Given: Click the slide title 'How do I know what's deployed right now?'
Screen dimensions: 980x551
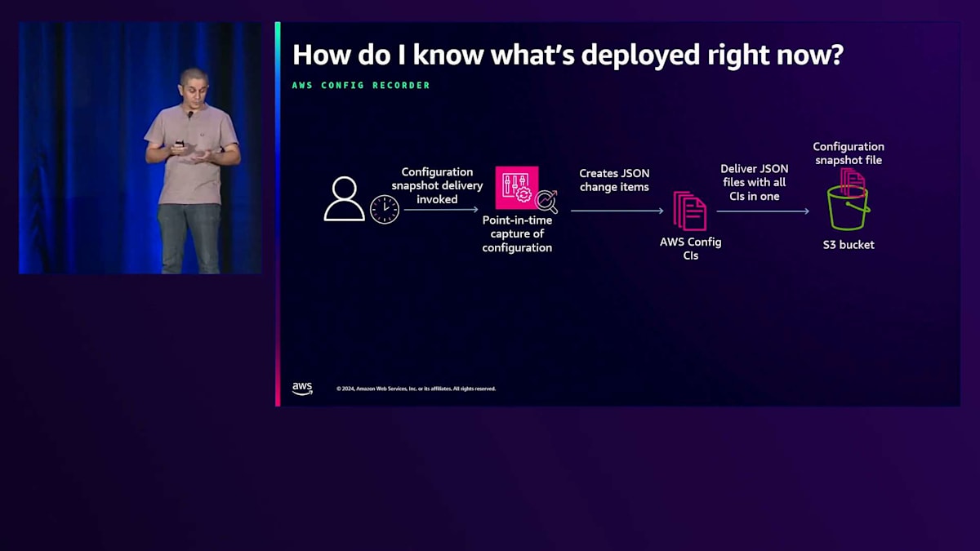Looking at the screenshot, I should (x=568, y=55).
